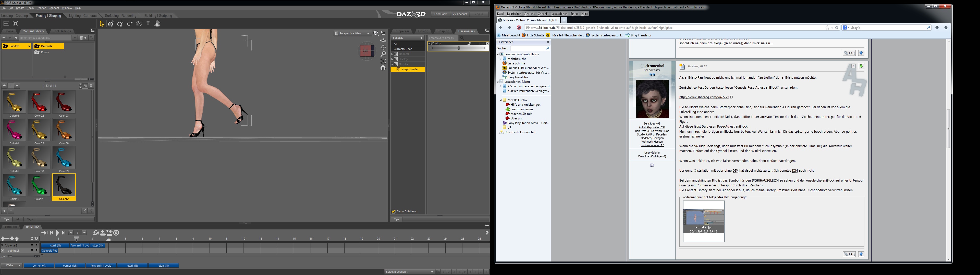Select the Node Selection arrow tool
Screen dimensions: 980x275
pyautogui.click(x=102, y=24)
